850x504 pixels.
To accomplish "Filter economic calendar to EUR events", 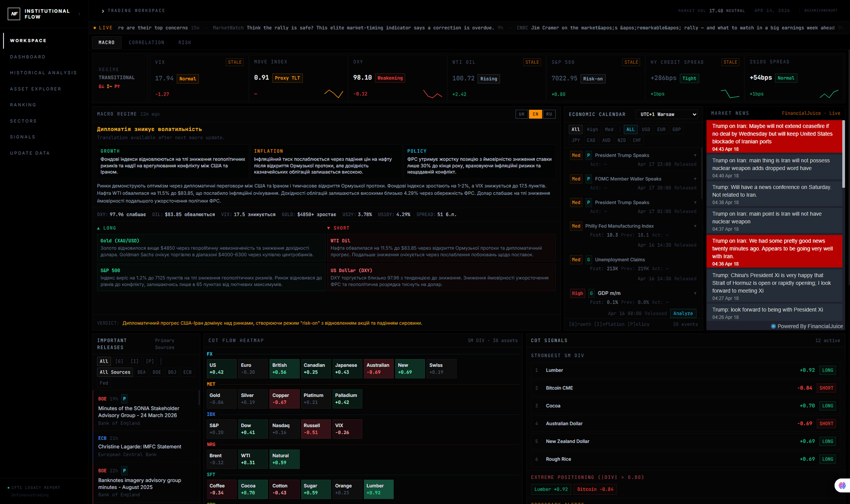I will pyautogui.click(x=661, y=130).
